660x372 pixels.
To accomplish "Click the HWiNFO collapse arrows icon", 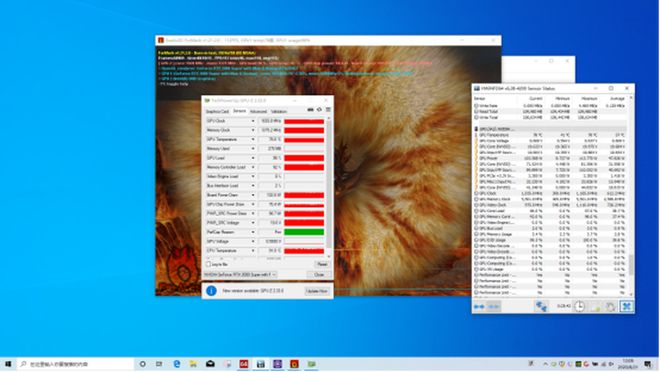I will 493,306.
